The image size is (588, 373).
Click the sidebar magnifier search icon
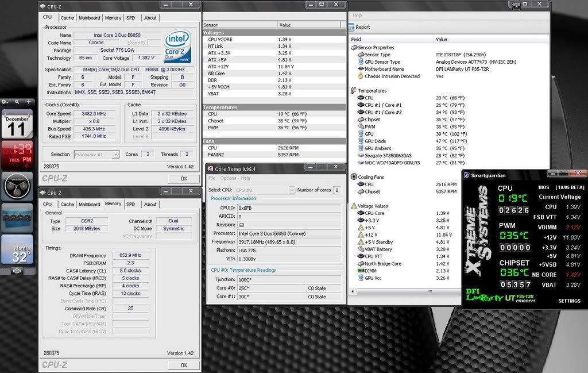(x=17, y=102)
